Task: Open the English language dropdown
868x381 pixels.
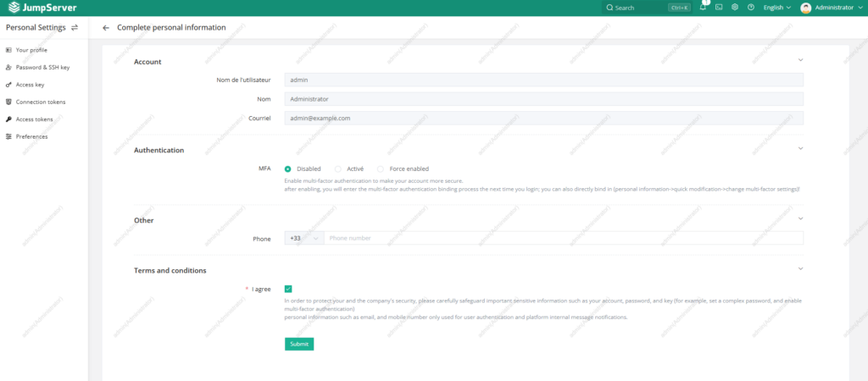Action: pyautogui.click(x=776, y=8)
